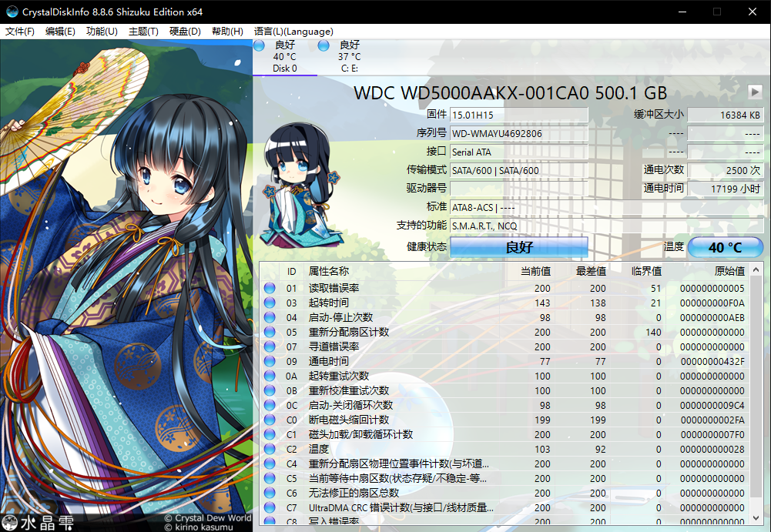Click the 支持的功能 field S.M.A.R.T., NCQ

[x=607, y=226]
